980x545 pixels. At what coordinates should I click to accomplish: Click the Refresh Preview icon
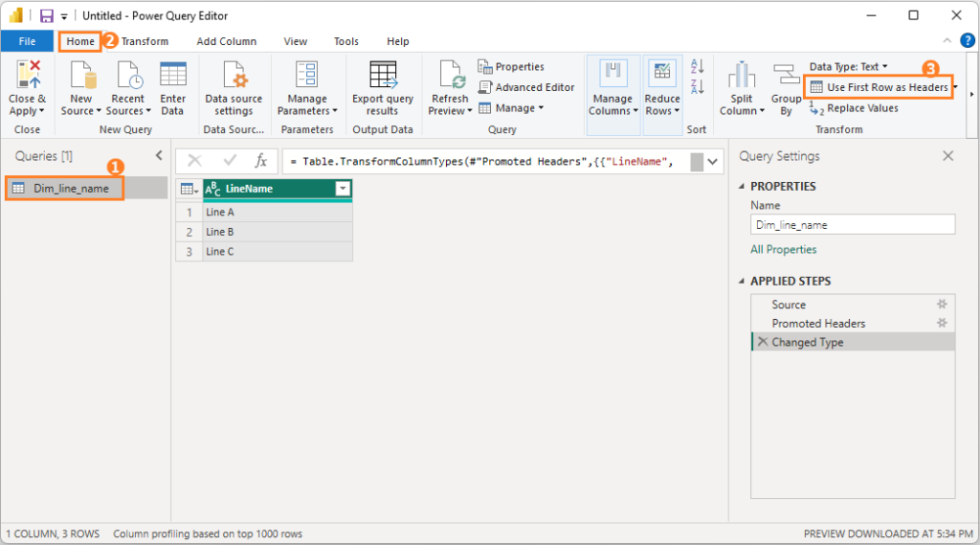pyautogui.click(x=452, y=74)
